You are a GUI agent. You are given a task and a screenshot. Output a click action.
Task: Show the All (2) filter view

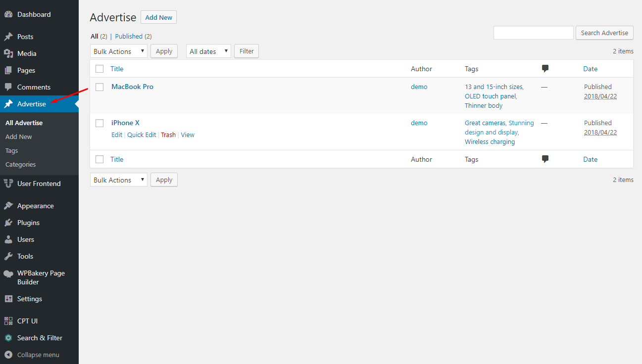pos(99,36)
